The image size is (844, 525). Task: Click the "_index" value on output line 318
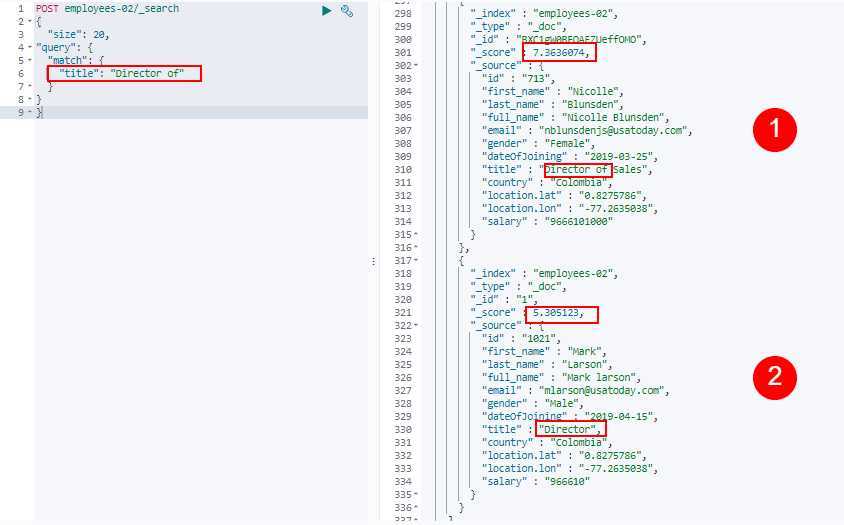coord(573,274)
